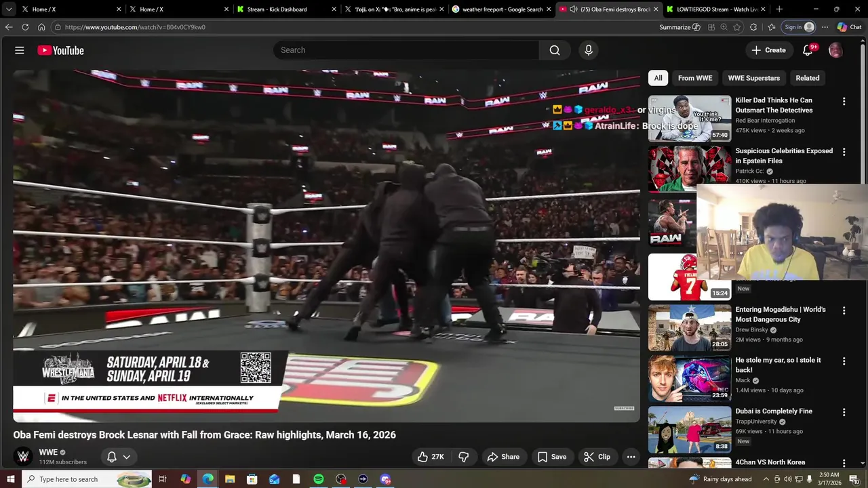Open Spotify from the taskbar
868x488 pixels.
pyautogui.click(x=319, y=479)
